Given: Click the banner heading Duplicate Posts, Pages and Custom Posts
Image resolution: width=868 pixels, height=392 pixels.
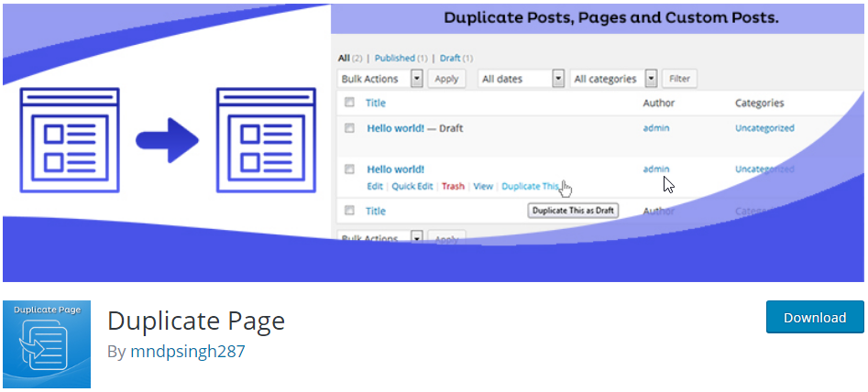Looking at the screenshot, I should [611, 17].
